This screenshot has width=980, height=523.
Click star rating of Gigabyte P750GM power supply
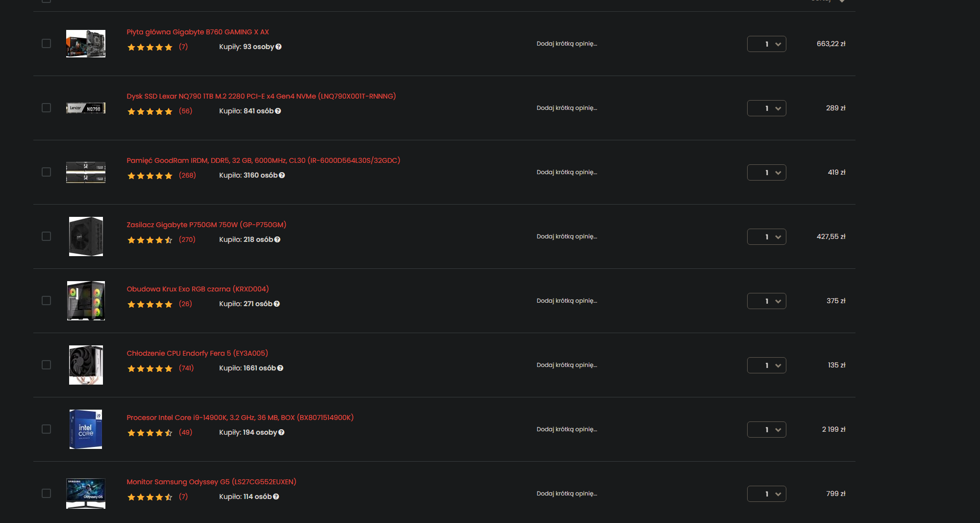(150, 240)
